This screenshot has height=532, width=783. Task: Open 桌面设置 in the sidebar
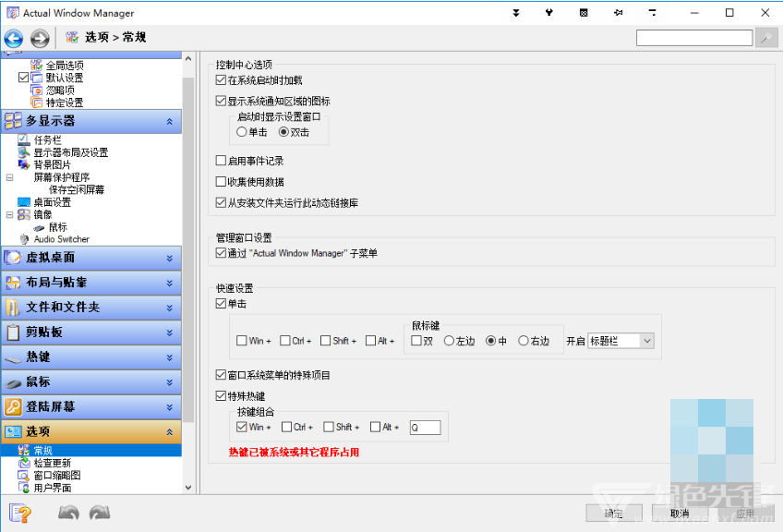pyautogui.click(x=53, y=202)
